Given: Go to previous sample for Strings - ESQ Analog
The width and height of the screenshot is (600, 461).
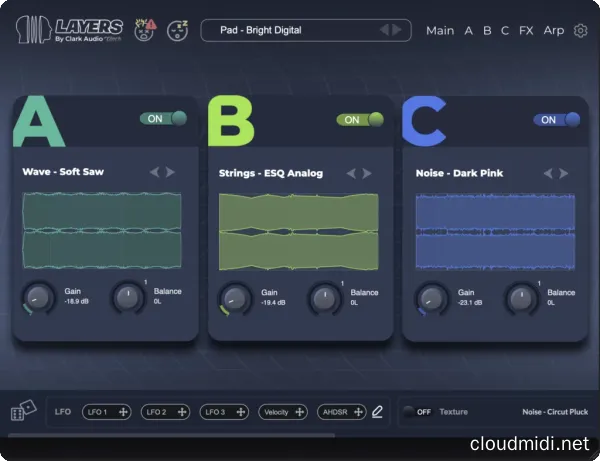Looking at the screenshot, I should tap(351, 174).
